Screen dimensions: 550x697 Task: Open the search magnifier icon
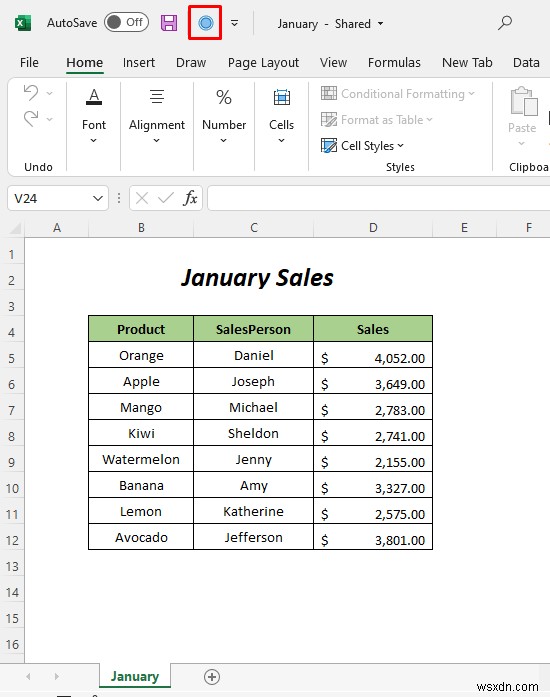[x=505, y=23]
